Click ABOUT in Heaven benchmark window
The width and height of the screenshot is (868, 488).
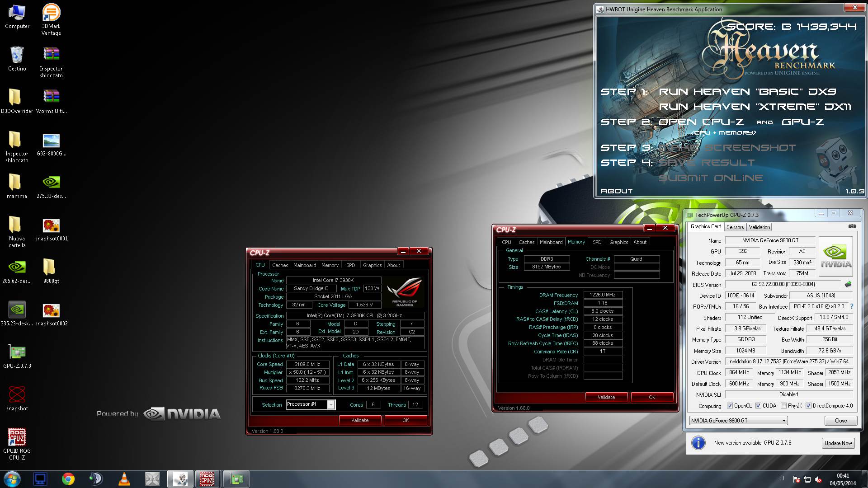point(617,191)
